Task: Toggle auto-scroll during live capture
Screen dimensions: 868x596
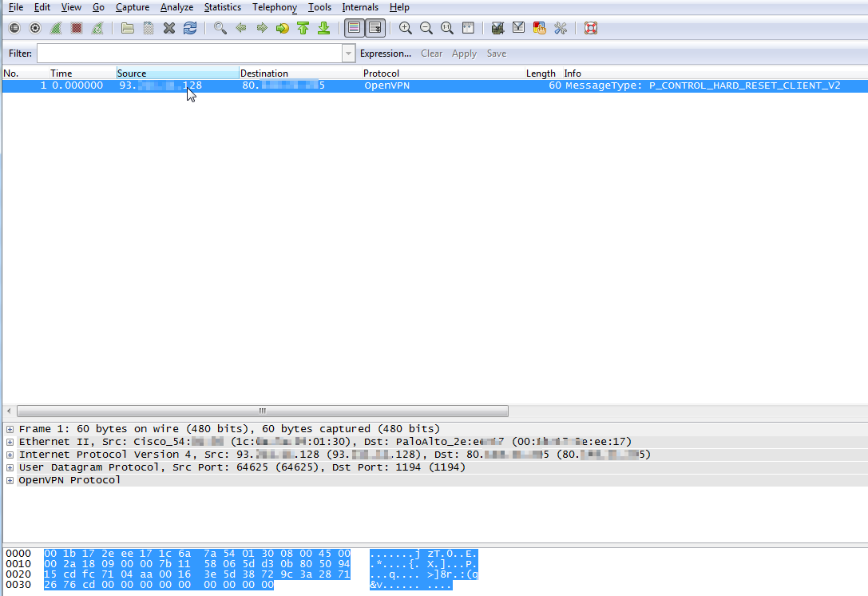Action: (x=375, y=28)
